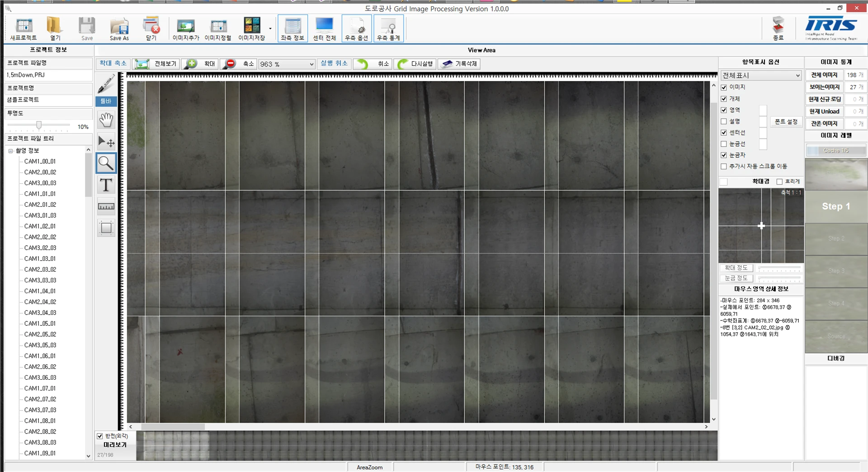
Task: Select the Source image level
Action: (836, 336)
